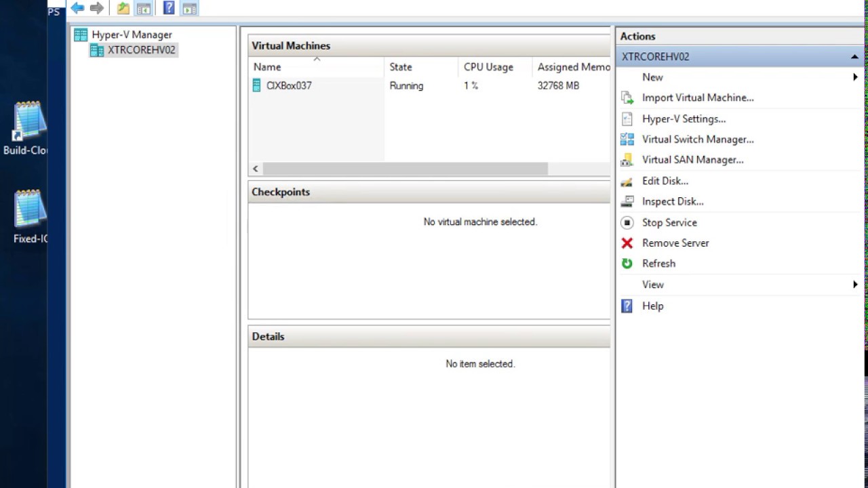
Task: Expand the New submenu arrow
Action: pos(856,77)
